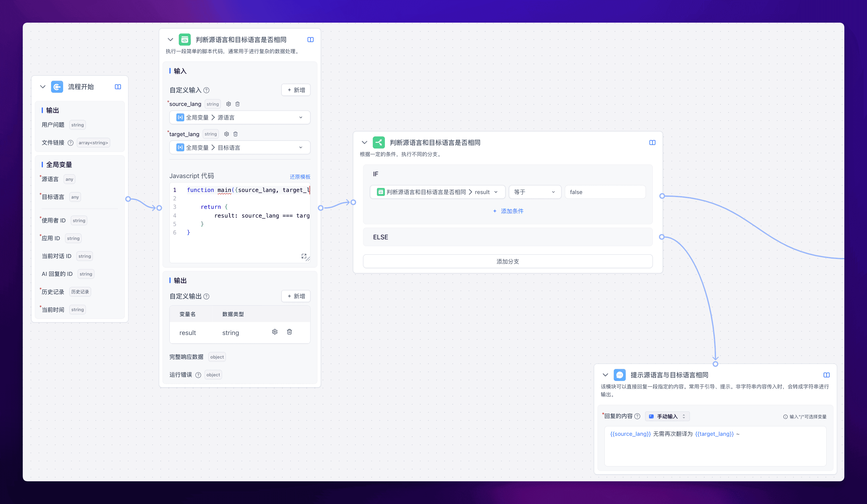Delete the target_lang input
This screenshot has height=504, width=867.
click(235, 134)
